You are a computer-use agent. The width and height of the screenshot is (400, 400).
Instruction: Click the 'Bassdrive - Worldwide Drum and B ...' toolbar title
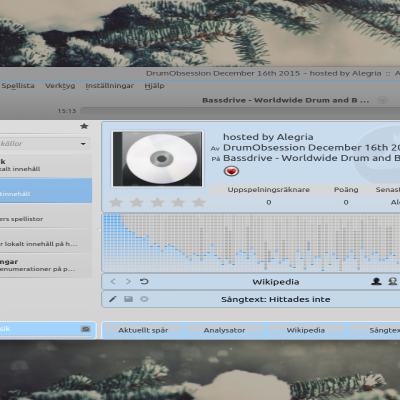(286, 100)
